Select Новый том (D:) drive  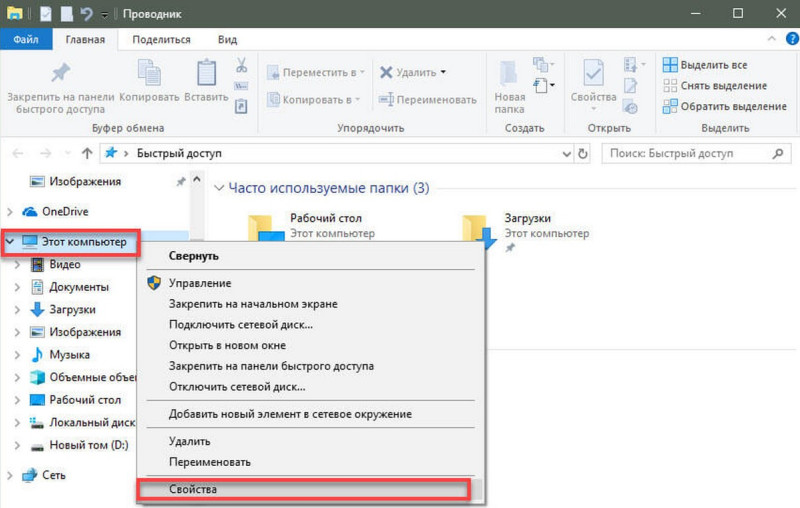88,445
